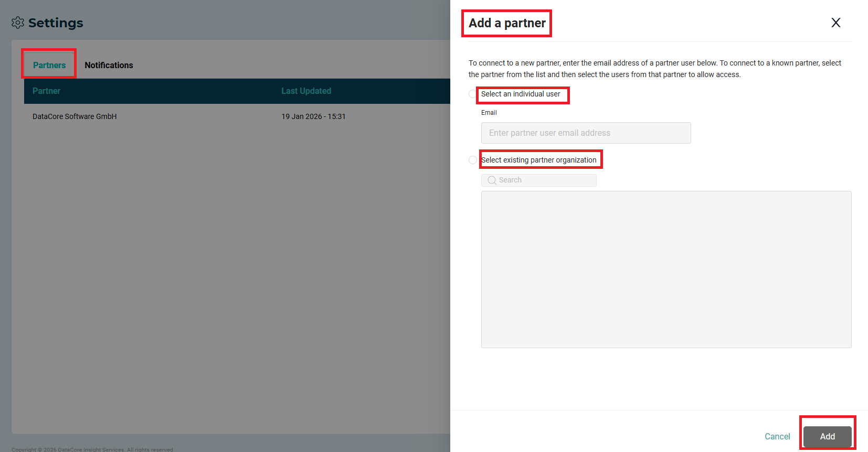Focus the partner user email address field
The width and height of the screenshot is (868, 452).
coord(586,133)
